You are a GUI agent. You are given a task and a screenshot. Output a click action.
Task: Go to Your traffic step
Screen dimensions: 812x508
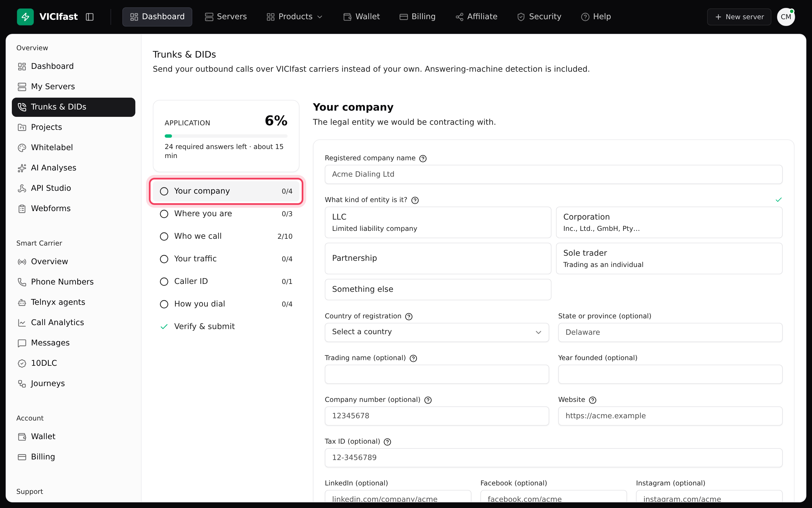[226, 259]
